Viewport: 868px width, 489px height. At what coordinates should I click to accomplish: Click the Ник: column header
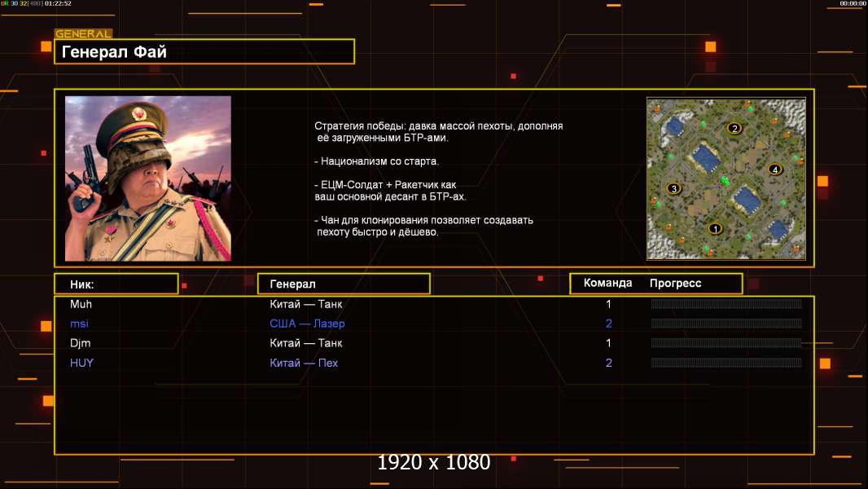116,284
